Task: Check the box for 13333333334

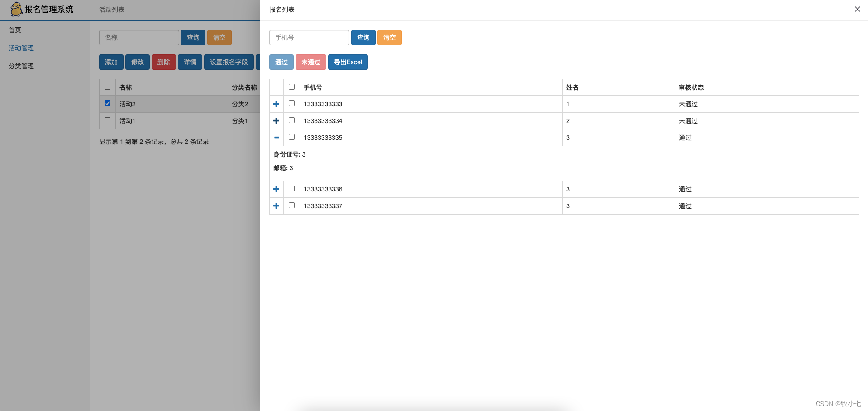Action: pyautogui.click(x=291, y=120)
